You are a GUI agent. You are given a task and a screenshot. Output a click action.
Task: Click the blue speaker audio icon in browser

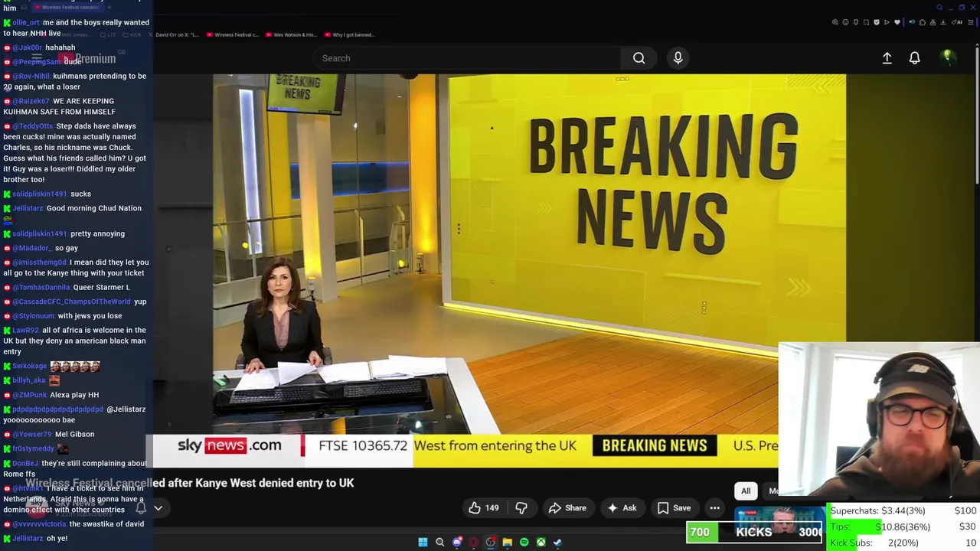(912, 22)
